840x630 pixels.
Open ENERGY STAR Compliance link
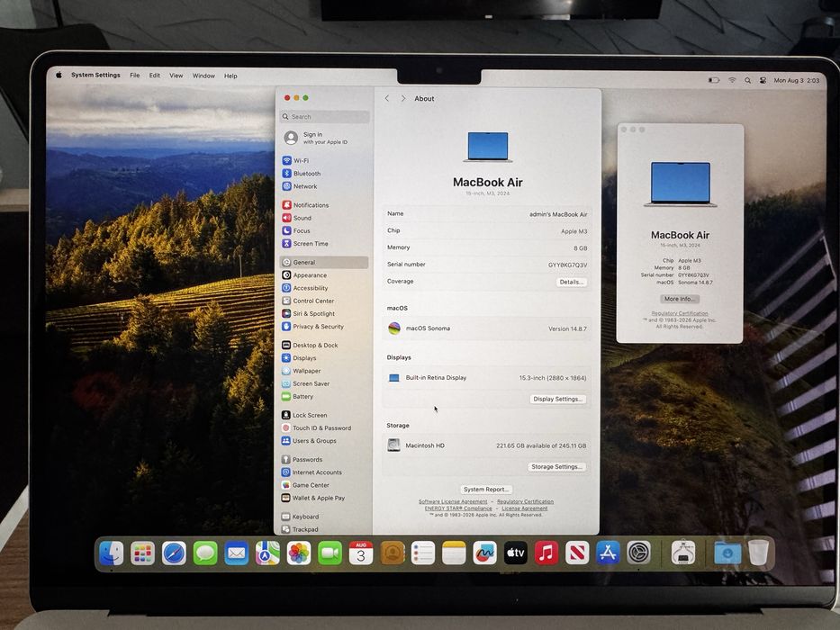[458, 508]
